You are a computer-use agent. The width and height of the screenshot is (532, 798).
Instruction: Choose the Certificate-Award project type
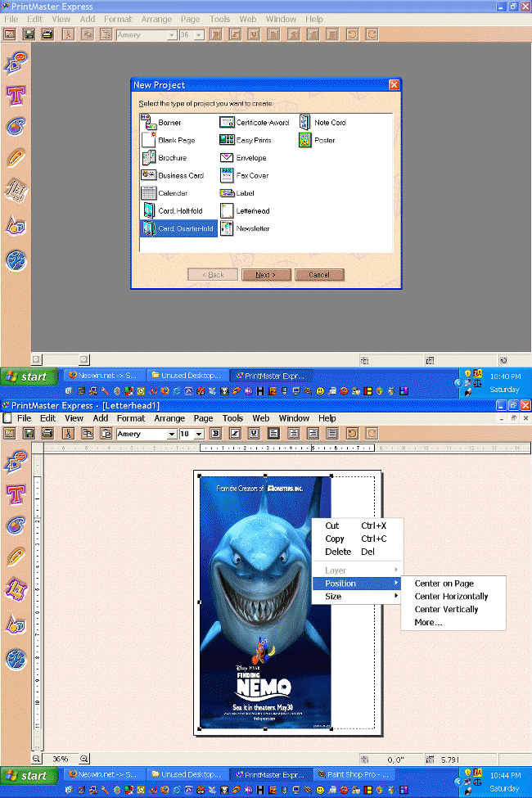[255, 123]
